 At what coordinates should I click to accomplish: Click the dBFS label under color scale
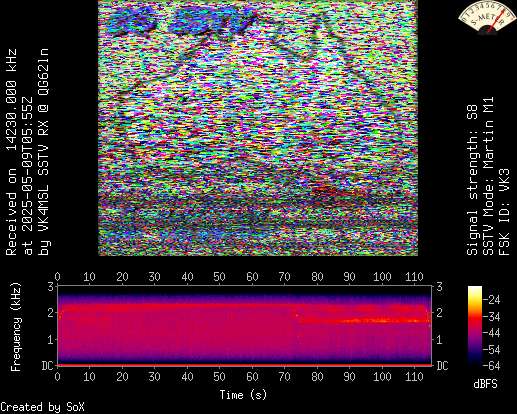(485, 384)
